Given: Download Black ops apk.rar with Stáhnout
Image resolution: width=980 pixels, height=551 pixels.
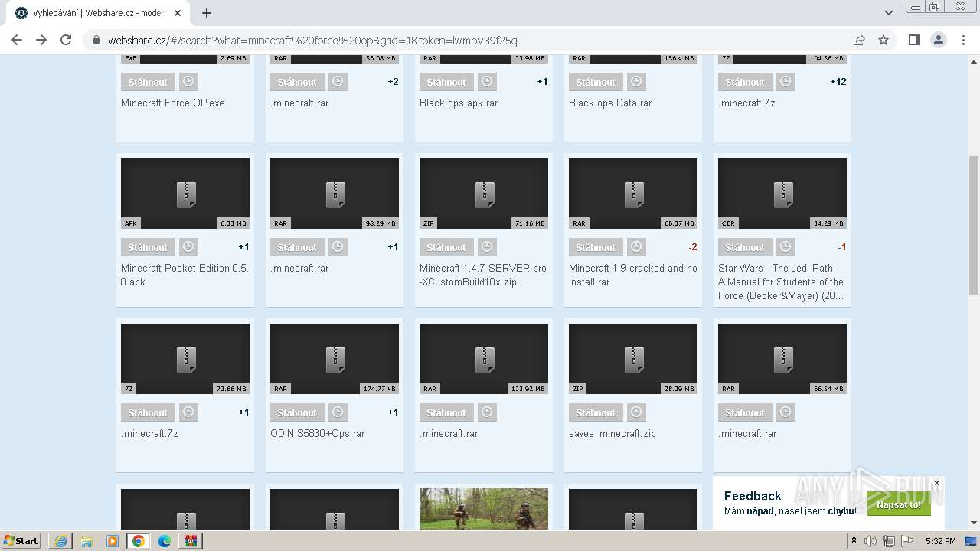Looking at the screenshot, I should 446,82.
